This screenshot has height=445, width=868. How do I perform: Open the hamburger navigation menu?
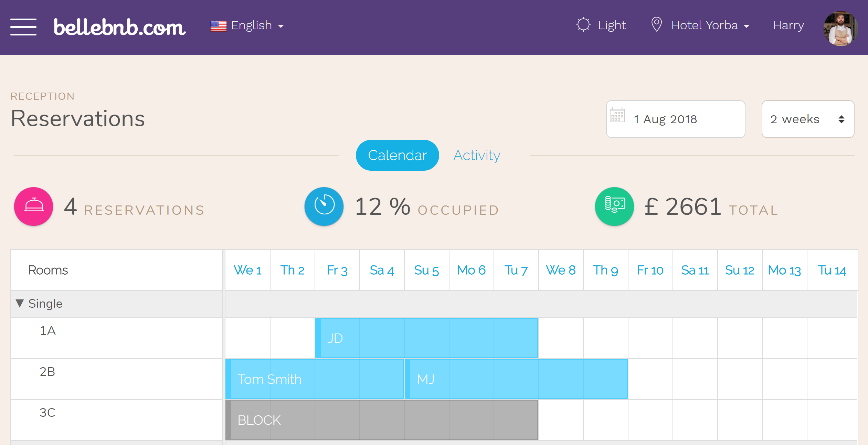point(23,27)
